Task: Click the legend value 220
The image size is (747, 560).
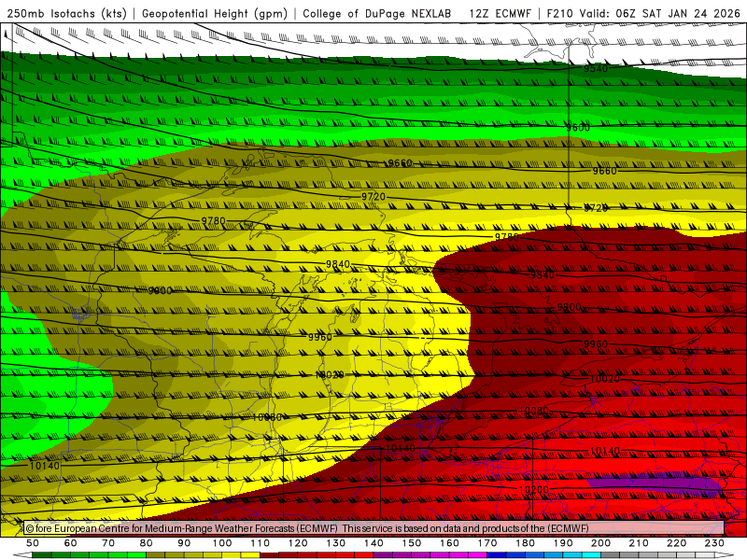Action: pos(676,543)
